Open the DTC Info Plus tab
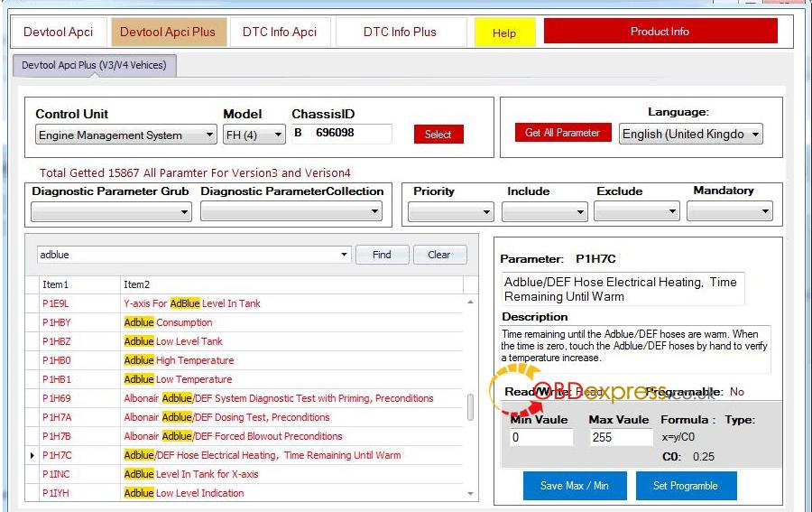Image resolution: width=812 pixels, height=512 pixels. (x=400, y=32)
